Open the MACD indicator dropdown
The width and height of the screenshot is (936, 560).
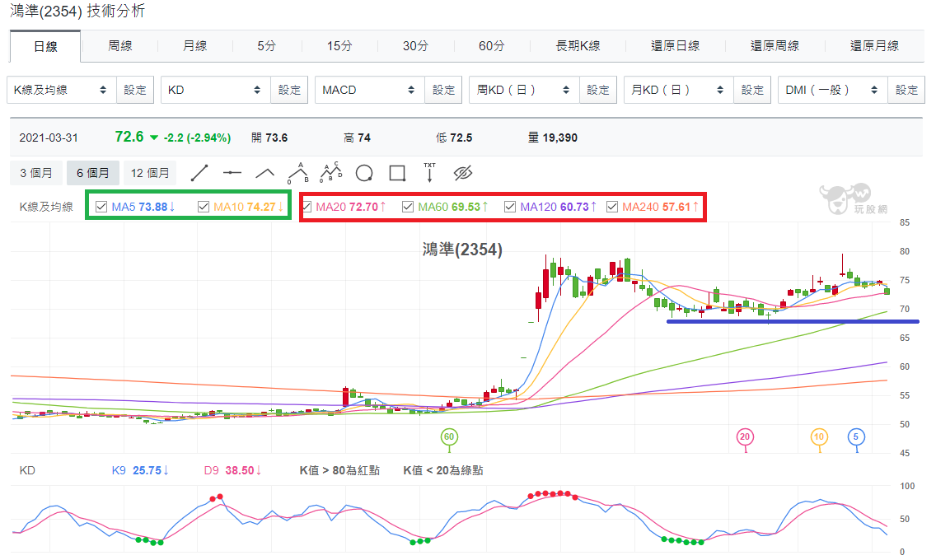point(369,90)
